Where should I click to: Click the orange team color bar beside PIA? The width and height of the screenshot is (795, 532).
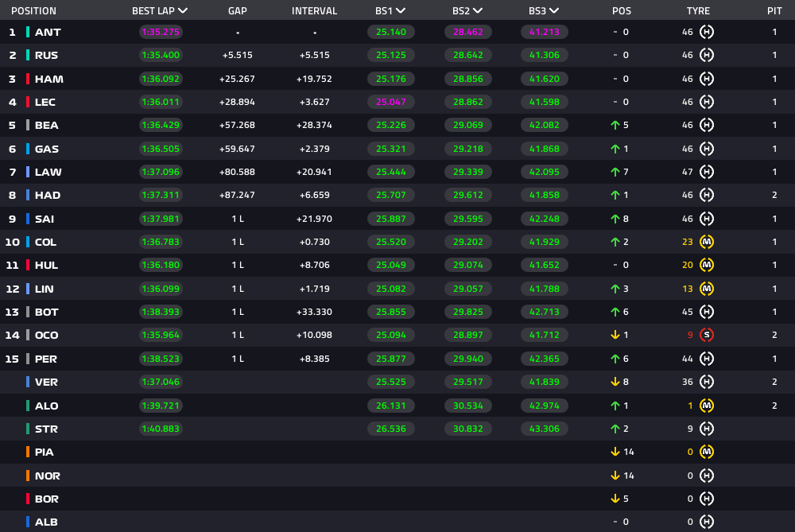coord(28,452)
